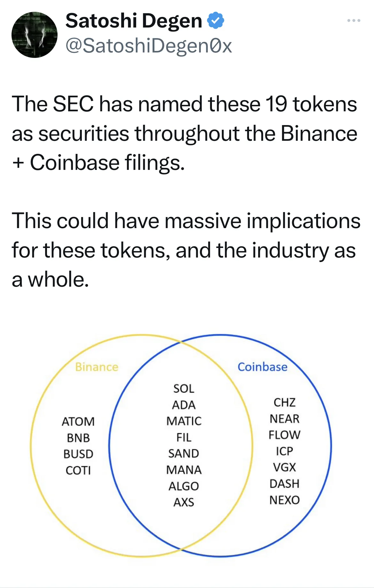The height and width of the screenshot is (588, 374).
Task: Click the COTI token label
Action: pos(79,470)
